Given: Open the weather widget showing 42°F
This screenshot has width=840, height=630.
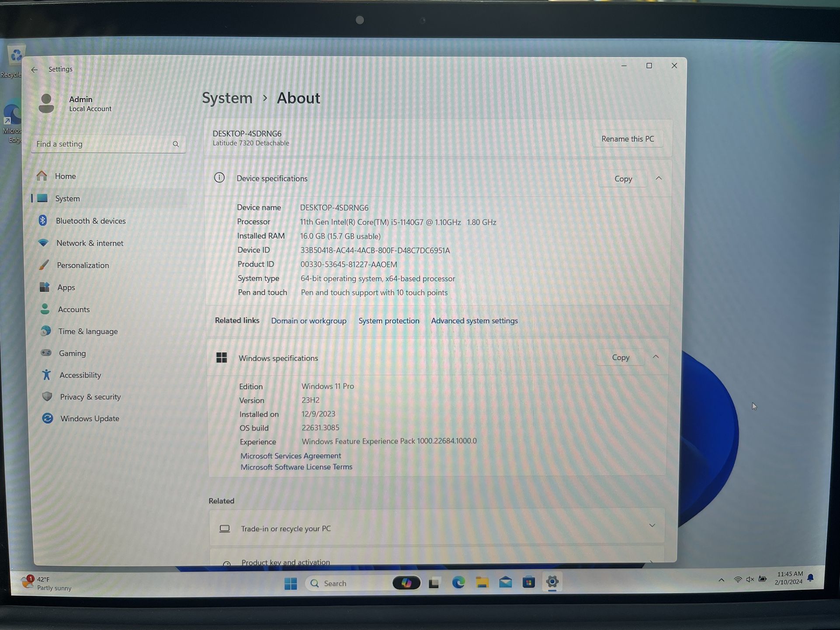Looking at the screenshot, I should (x=47, y=584).
